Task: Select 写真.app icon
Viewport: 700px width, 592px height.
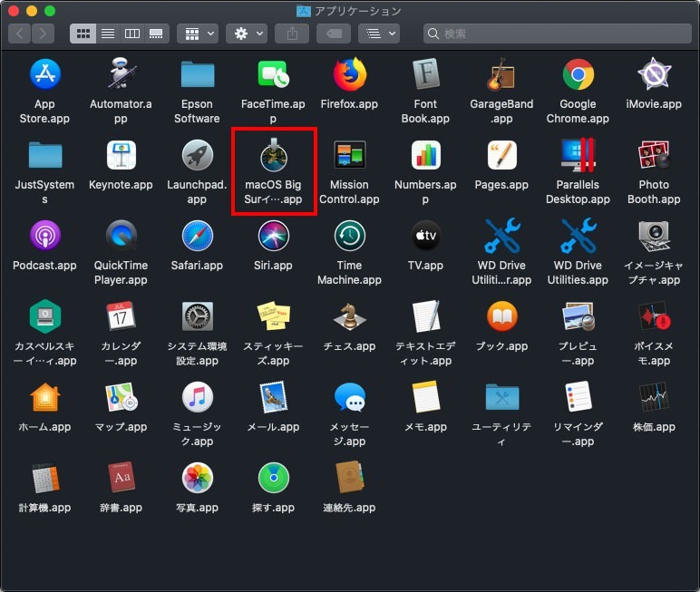Action: click(x=198, y=478)
